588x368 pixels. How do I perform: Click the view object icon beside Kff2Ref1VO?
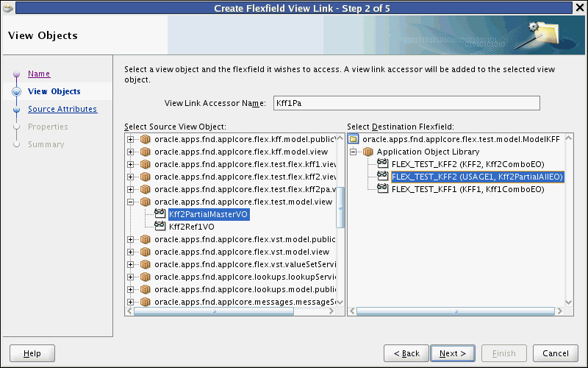160,226
